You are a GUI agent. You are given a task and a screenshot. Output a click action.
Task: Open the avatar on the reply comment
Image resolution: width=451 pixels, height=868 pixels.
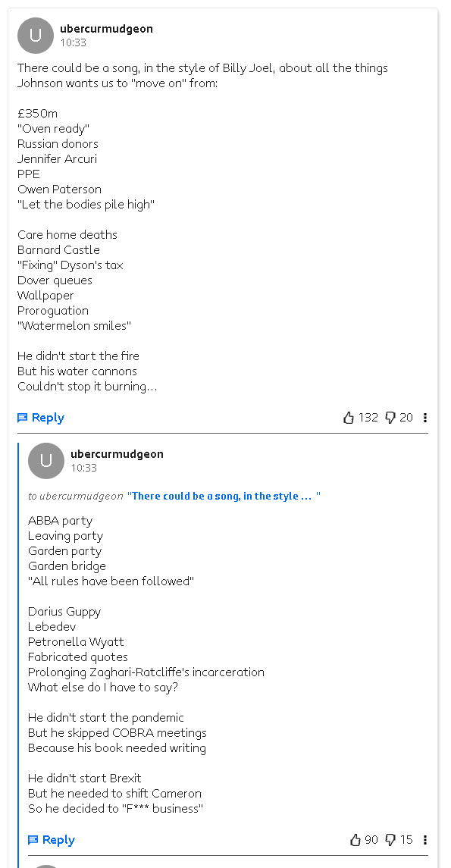(45, 460)
